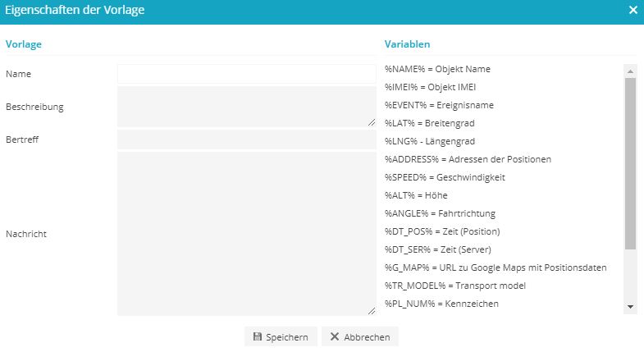
Task: Click the Bertreff subject field
Action: pyautogui.click(x=246, y=139)
